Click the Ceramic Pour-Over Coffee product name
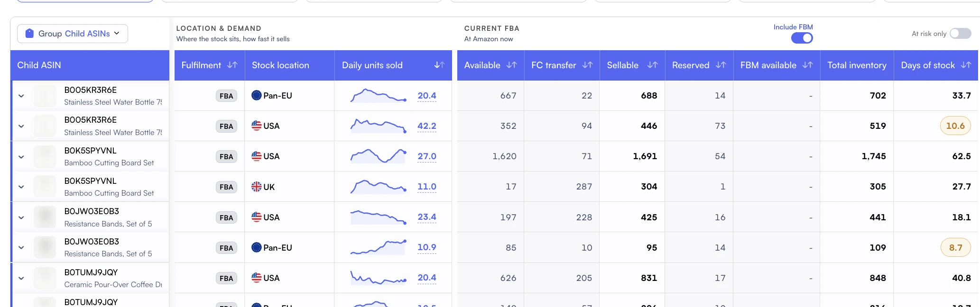The image size is (980, 307). [113, 285]
